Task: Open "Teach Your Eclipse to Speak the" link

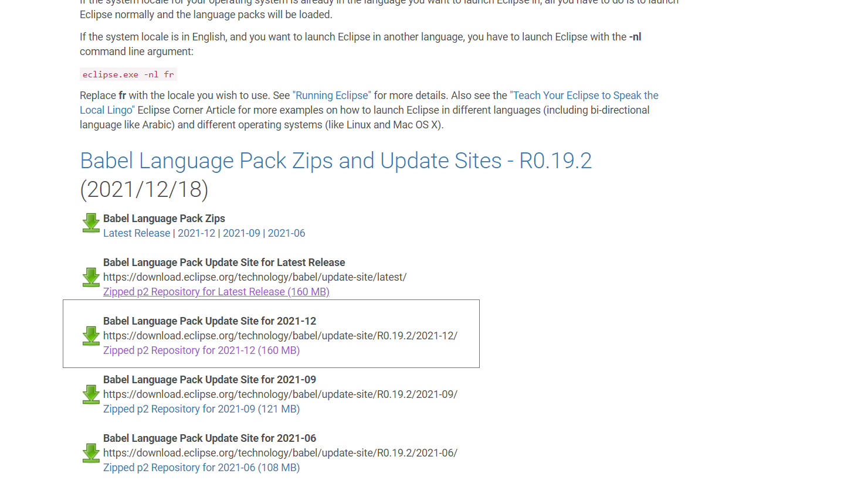Action: (x=584, y=96)
